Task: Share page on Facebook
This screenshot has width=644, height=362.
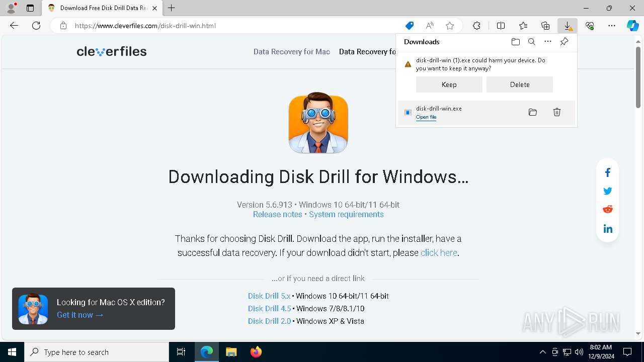Action: point(608,173)
